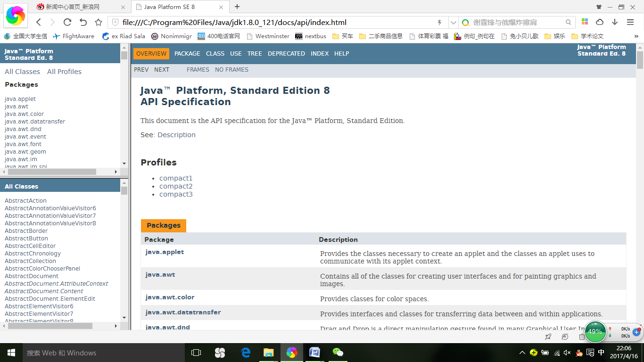
Task: Click the 49% memory accelerator ball
Action: pos(595,331)
